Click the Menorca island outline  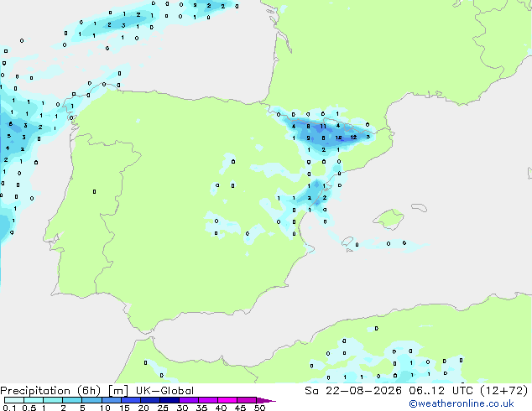(x=419, y=207)
